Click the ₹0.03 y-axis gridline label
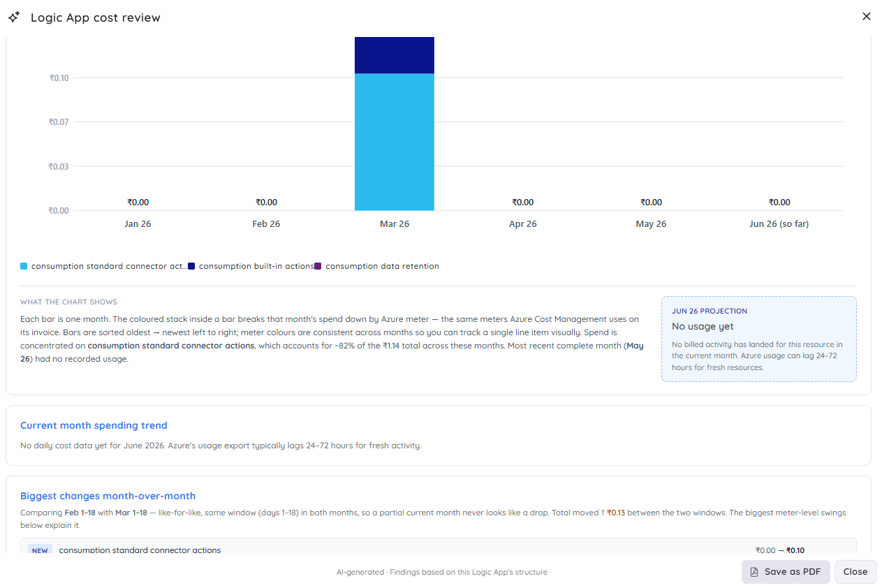Viewport: 882px width, 588px height. [59, 166]
